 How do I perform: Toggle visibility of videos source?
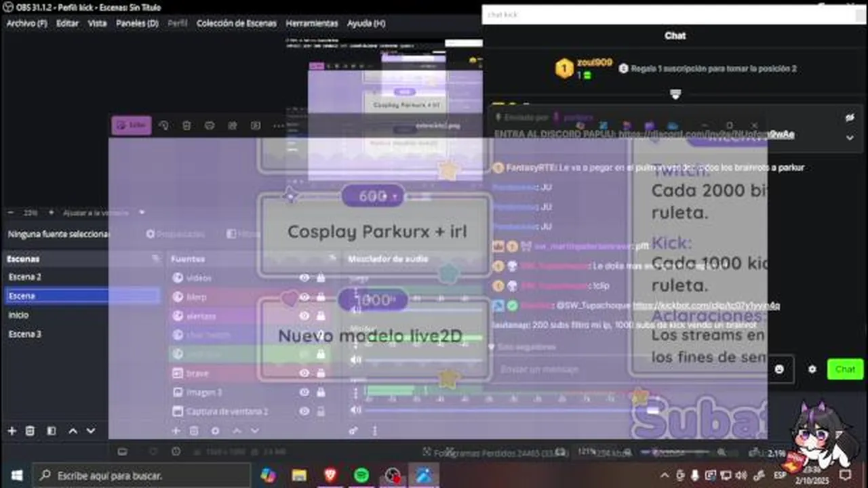pyautogui.click(x=304, y=278)
